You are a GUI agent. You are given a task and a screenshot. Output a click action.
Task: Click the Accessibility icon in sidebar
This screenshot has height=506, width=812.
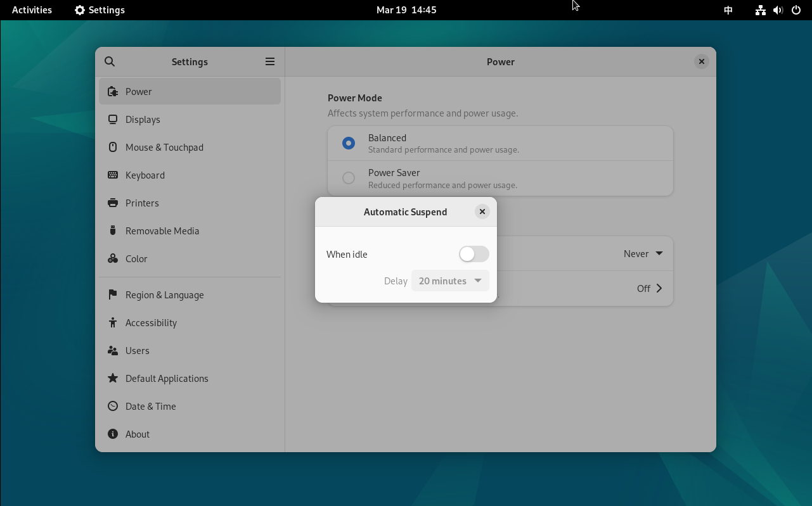(x=113, y=323)
